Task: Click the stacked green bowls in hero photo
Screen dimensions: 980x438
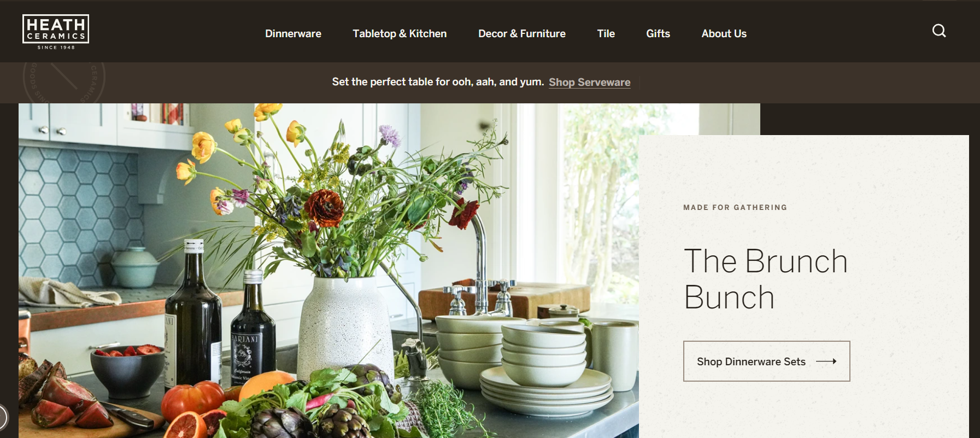Action: click(543, 354)
